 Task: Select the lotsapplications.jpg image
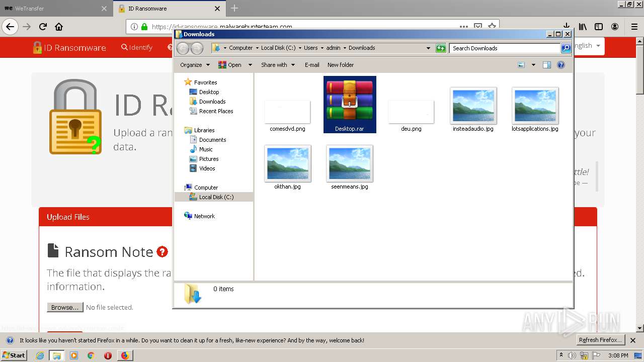[535, 110]
